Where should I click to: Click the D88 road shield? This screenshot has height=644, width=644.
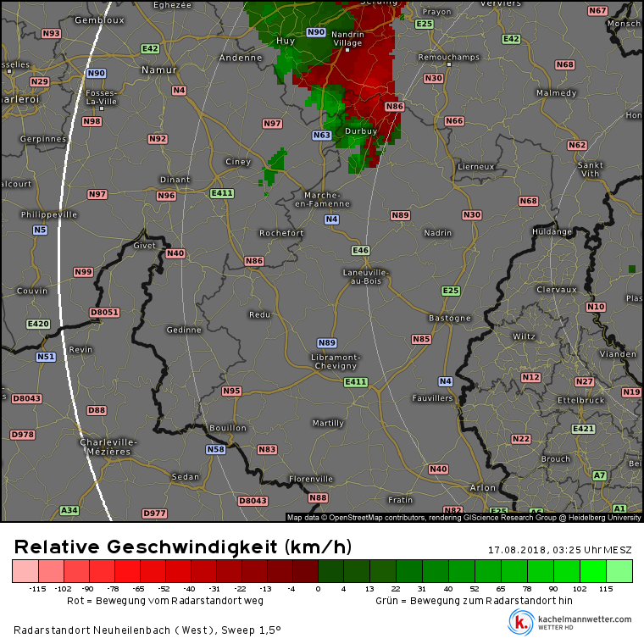coord(97,410)
